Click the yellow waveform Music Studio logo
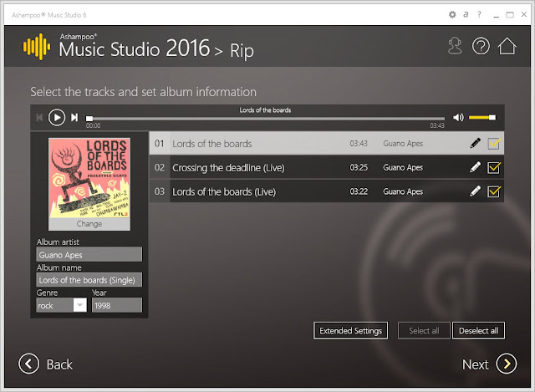The width and height of the screenshot is (535, 392). 37,47
